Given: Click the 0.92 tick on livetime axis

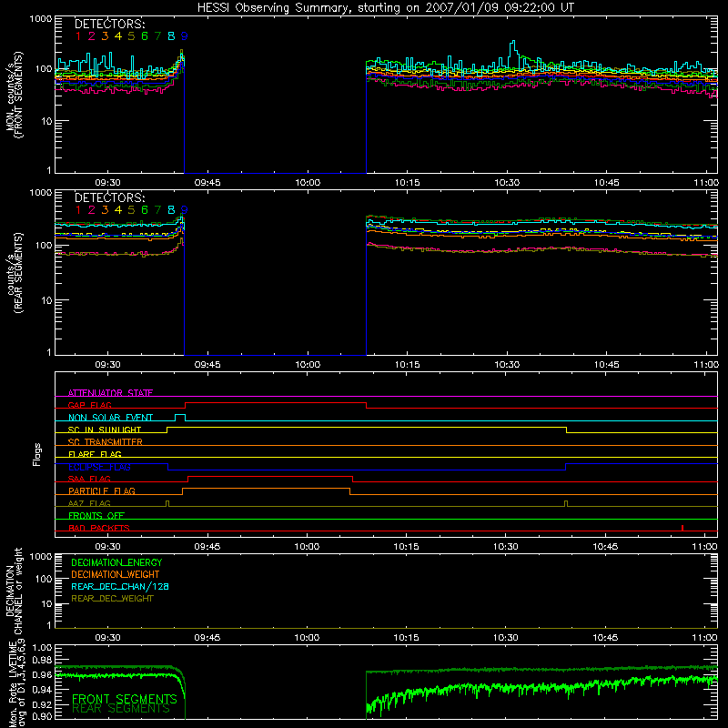Looking at the screenshot, I should (42, 704).
